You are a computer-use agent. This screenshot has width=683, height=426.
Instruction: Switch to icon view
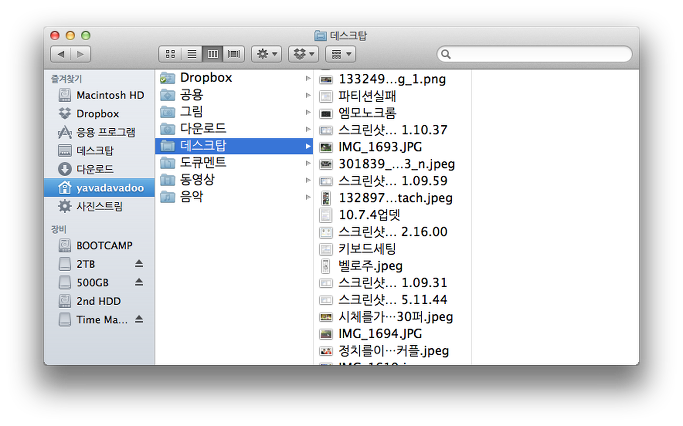coord(170,54)
